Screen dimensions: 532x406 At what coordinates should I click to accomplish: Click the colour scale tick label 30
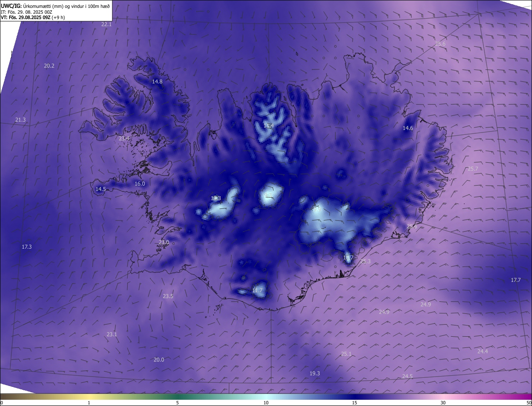click(443, 403)
